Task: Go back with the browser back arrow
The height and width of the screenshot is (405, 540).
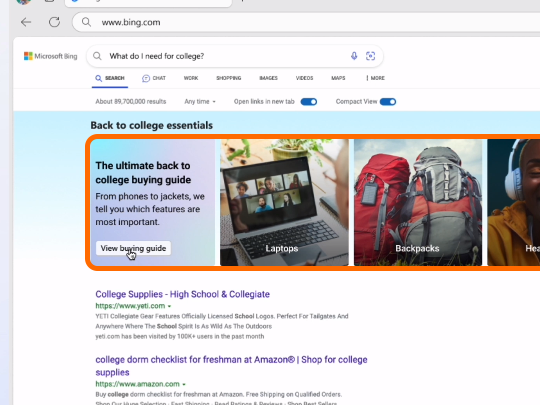Action: click(26, 22)
